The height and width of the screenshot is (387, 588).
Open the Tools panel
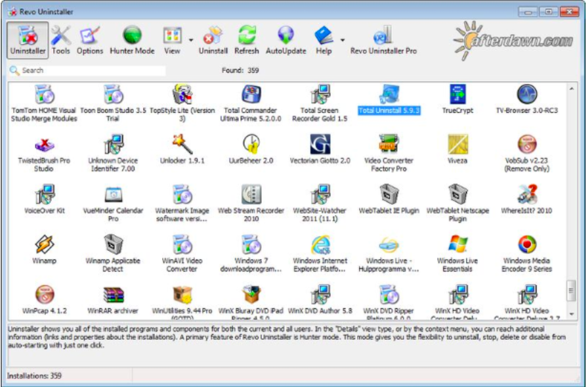pyautogui.click(x=61, y=39)
